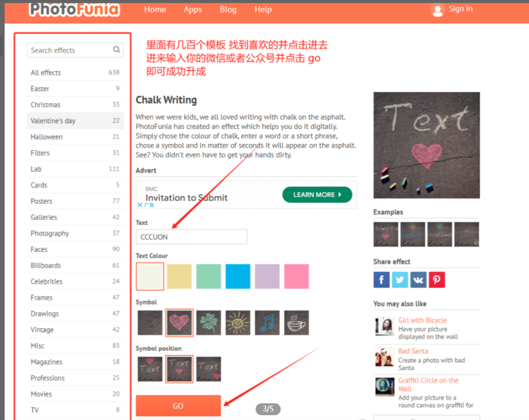Viewport: 529px width, 420px height.
Task: Share effect on Twitter
Action: 400,280
